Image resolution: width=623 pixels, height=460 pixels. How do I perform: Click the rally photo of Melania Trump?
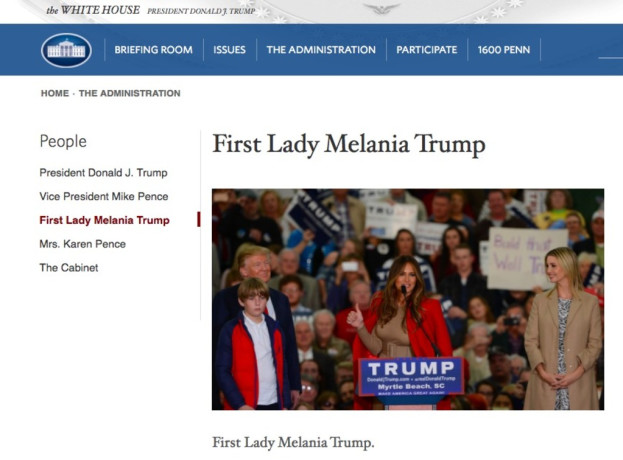coord(408,300)
